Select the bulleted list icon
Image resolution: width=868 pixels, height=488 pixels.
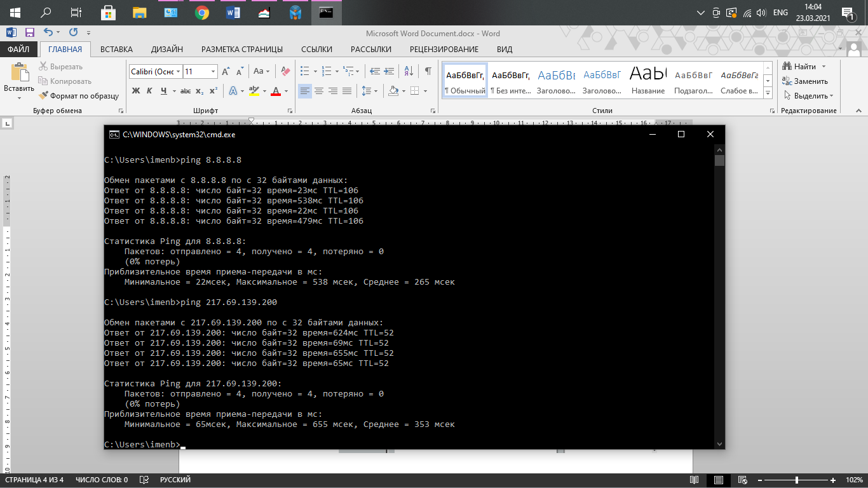[304, 71]
